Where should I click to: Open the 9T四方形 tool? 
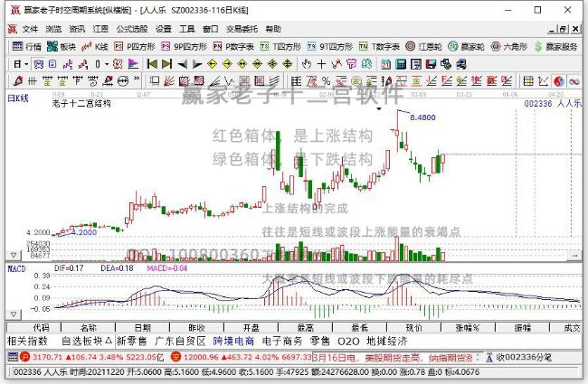point(330,46)
